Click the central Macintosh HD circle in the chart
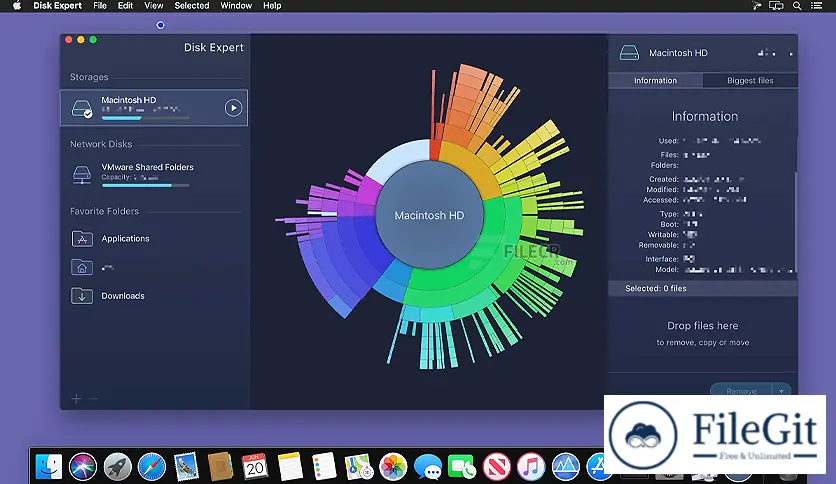Viewport: 836px width, 484px height. point(429,215)
